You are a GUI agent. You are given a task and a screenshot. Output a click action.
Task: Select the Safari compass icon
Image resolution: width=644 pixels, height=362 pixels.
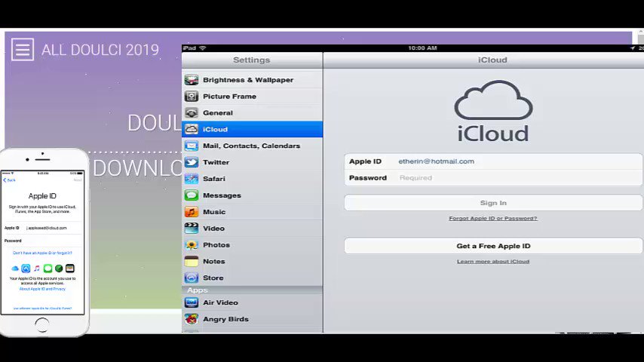pyautogui.click(x=192, y=179)
